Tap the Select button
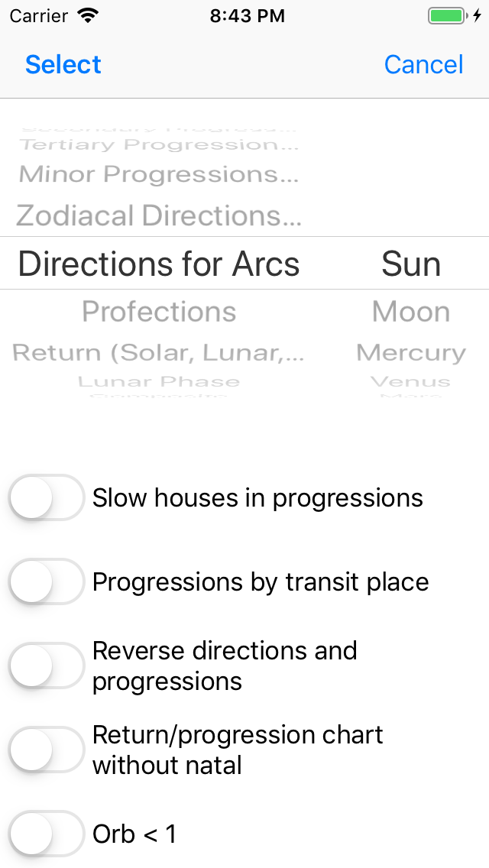This screenshot has width=489, height=868. pyautogui.click(x=63, y=65)
